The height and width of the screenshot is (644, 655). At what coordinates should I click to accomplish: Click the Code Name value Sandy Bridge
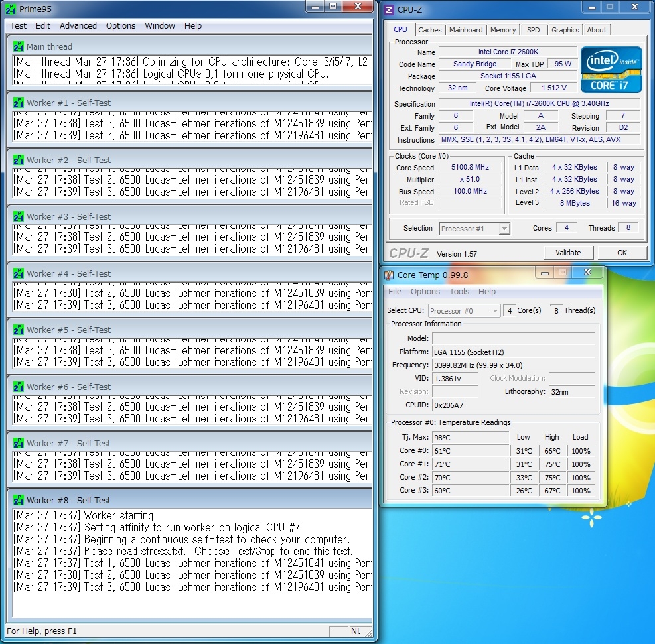pyautogui.click(x=474, y=64)
